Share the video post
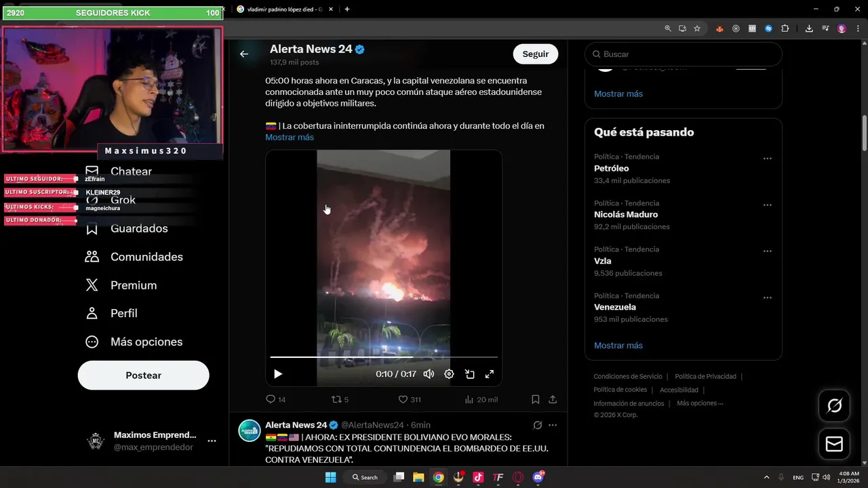 pos(553,400)
